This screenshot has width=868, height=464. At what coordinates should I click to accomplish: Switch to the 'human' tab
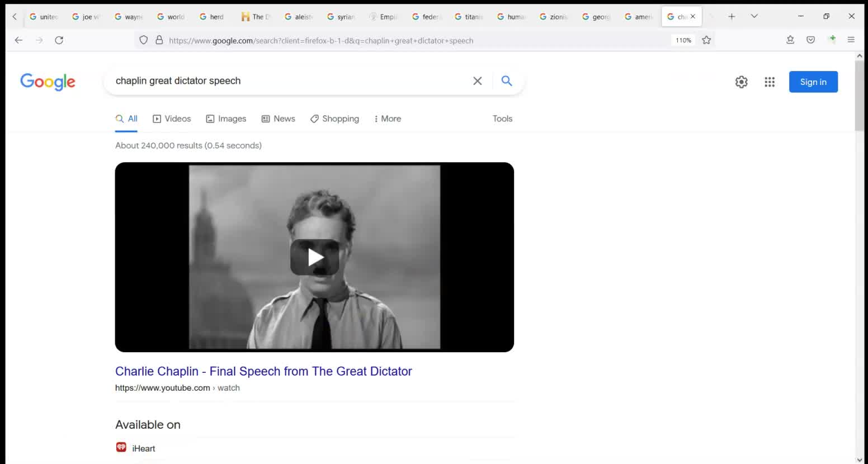coord(511,17)
